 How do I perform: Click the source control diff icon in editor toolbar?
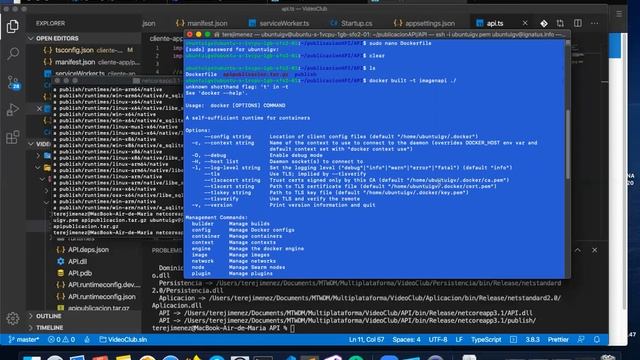click(544, 23)
